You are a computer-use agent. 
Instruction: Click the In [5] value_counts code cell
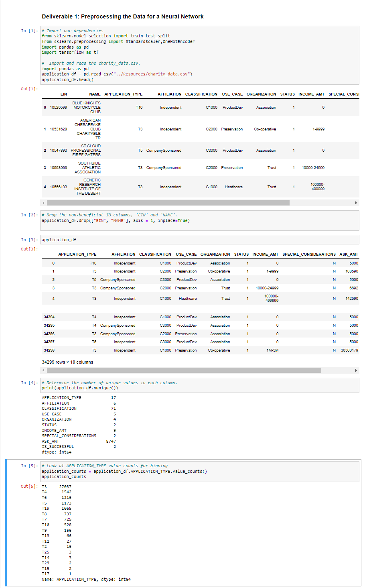(160, 471)
